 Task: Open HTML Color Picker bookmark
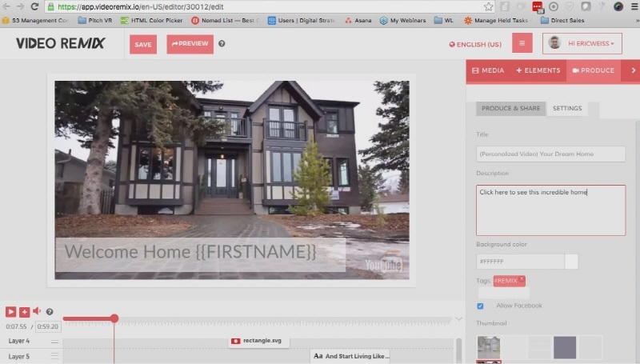click(x=151, y=21)
